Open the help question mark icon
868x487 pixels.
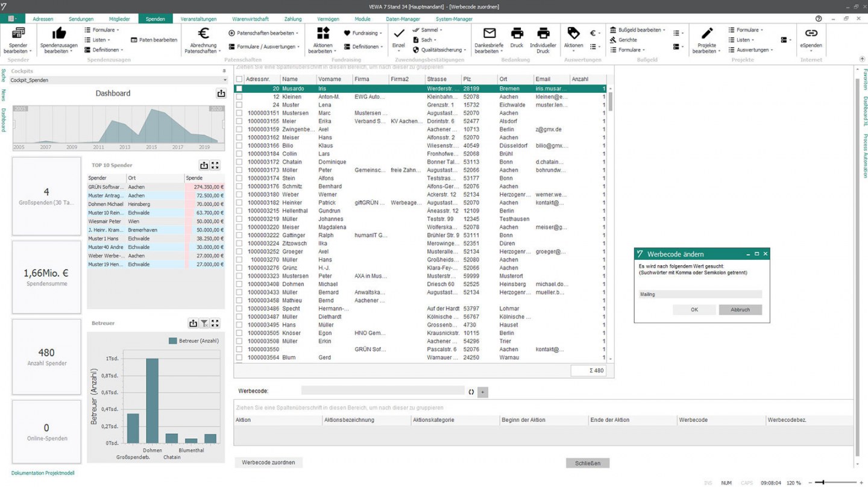819,19
